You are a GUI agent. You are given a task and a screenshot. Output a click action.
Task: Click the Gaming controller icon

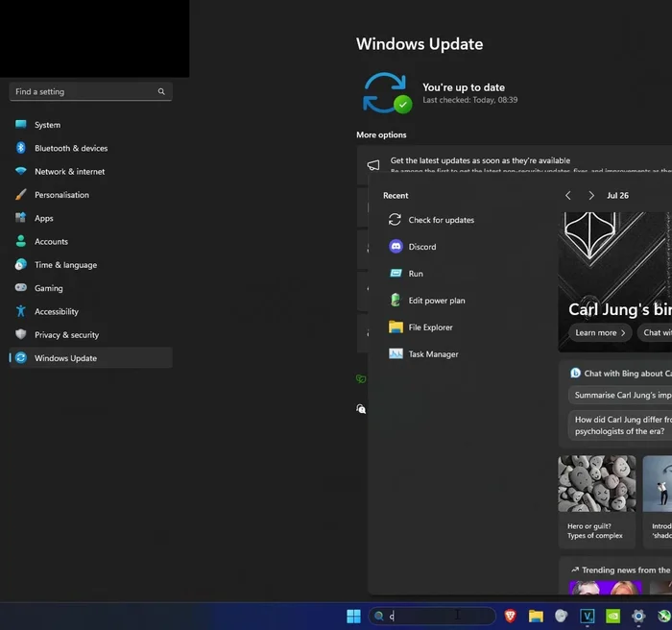[20, 287]
